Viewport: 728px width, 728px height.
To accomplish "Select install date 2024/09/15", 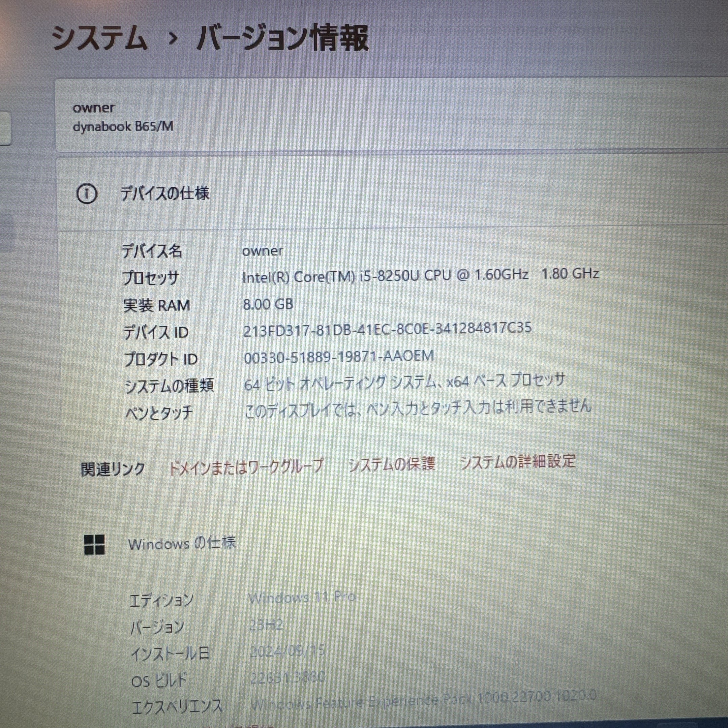I will [x=287, y=650].
